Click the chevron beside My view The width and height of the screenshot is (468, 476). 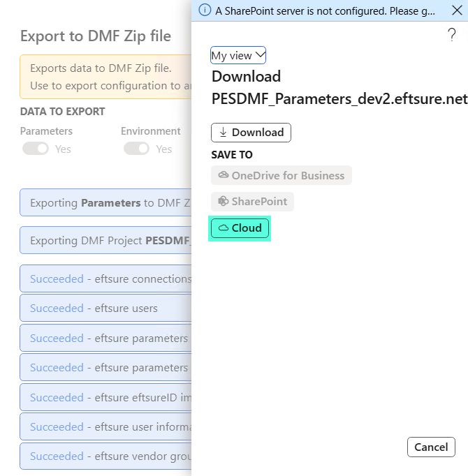pyautogui.click(x=261, y=55)
